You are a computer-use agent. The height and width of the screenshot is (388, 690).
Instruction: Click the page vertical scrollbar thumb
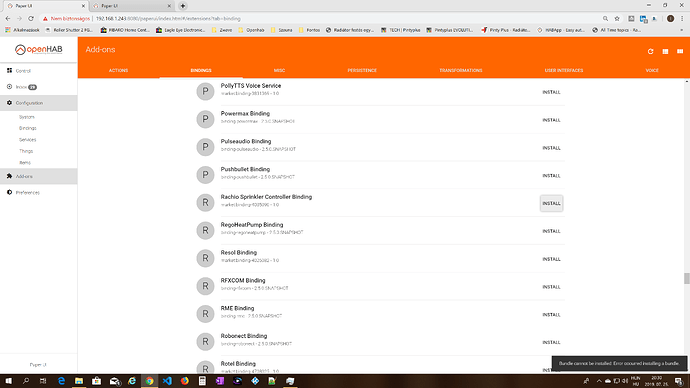pyautogui.click(x=686, y=278)
